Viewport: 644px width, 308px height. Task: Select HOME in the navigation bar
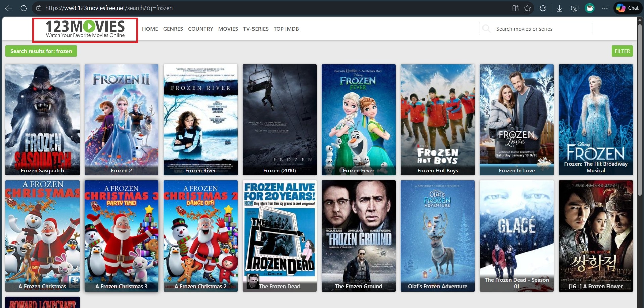click(150, 29)
